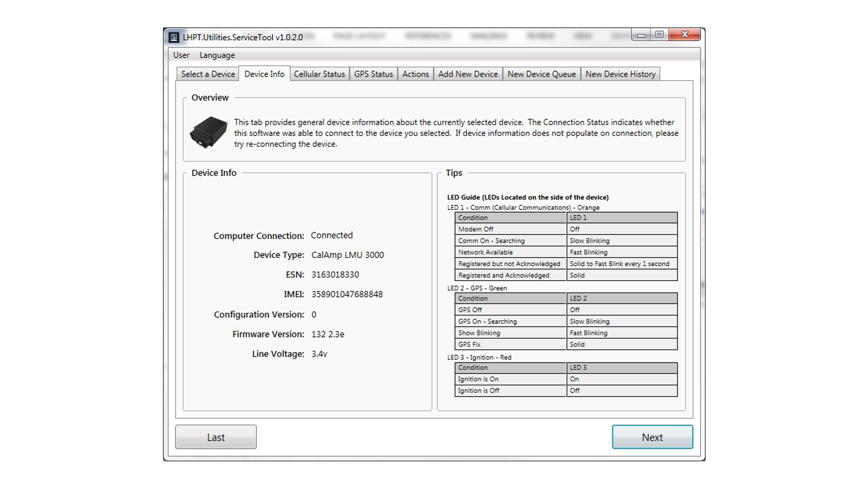
Task: Click the ServiceTool app icon in title bar
Action: pyautogui.click(x=174, y=38)
